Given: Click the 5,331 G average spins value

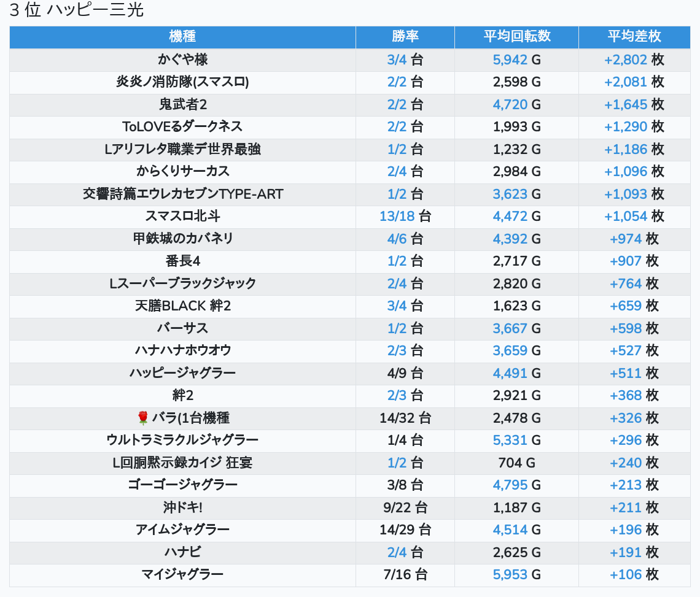Looking at the screenshot, I should [x=516, y=441].
